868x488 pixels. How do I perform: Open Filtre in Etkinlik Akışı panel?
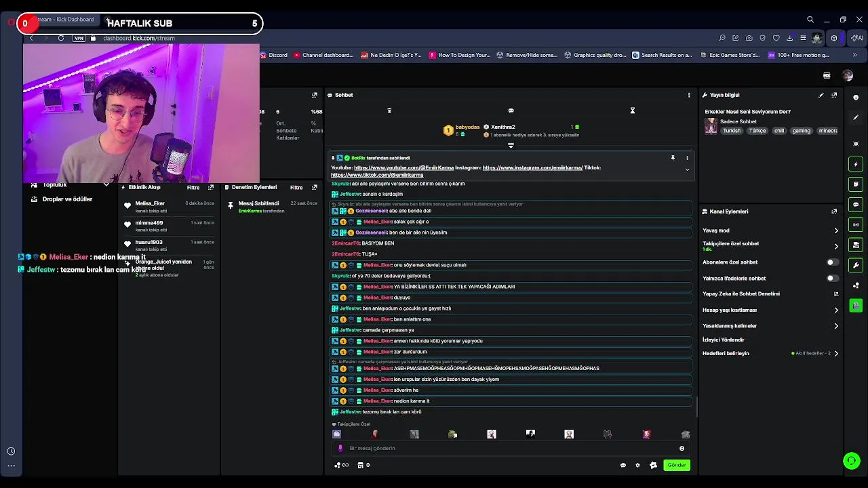click(x=193, y=188)
